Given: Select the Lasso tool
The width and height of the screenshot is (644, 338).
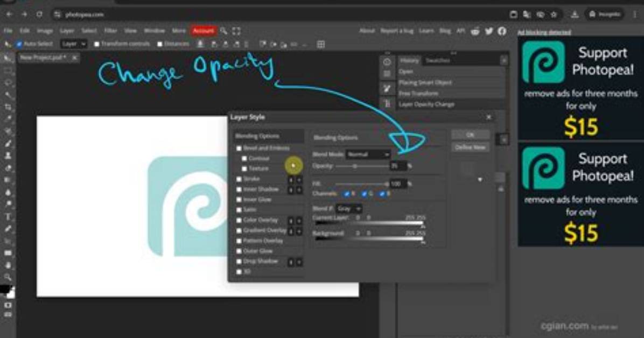Looking at the screenshot, I should pos(8,82).
